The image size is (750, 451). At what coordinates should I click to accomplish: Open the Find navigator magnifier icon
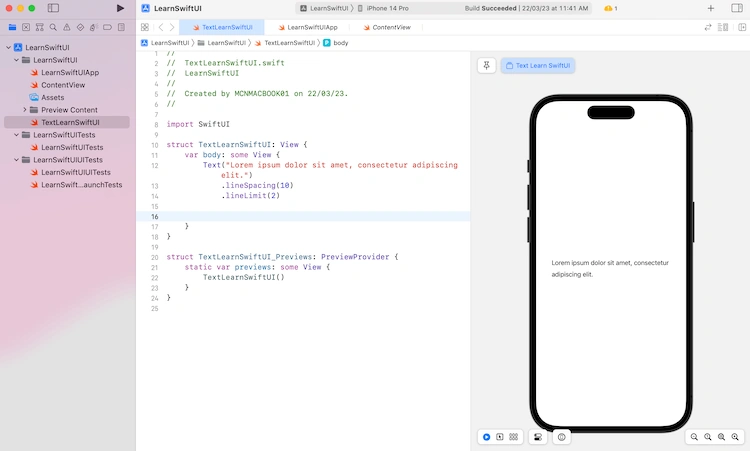53,27
